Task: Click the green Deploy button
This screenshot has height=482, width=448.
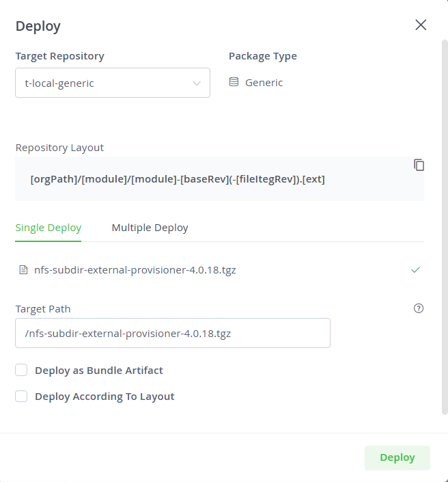Action: coord(397,457)
